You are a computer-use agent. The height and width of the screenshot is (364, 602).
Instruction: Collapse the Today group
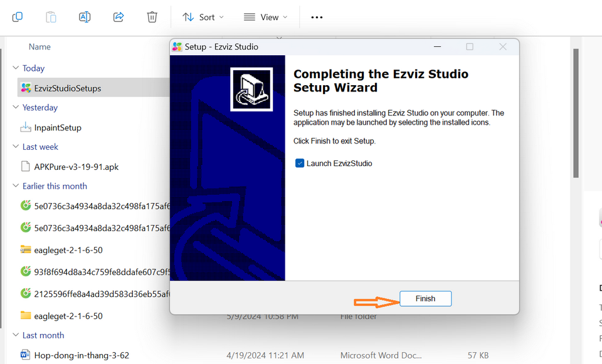tap(16, 68)
